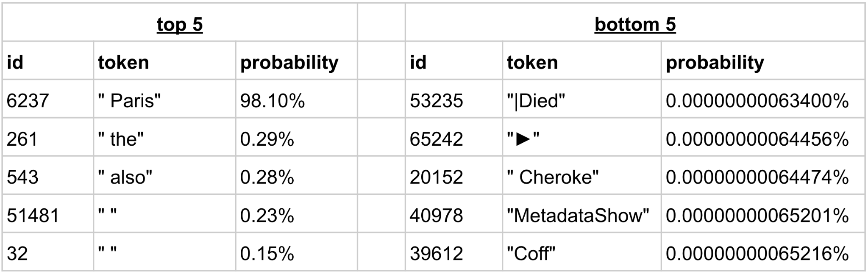Select the "|Died" token cell
Image resolution: width=868 pixels, height=274 pixels.
(x=536, y=101)
